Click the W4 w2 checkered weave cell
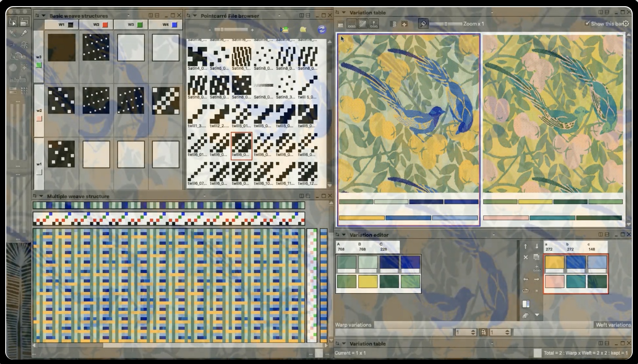The width and height of the screenshot is (638, 364). pyautogui.click(x=165, y=100)
